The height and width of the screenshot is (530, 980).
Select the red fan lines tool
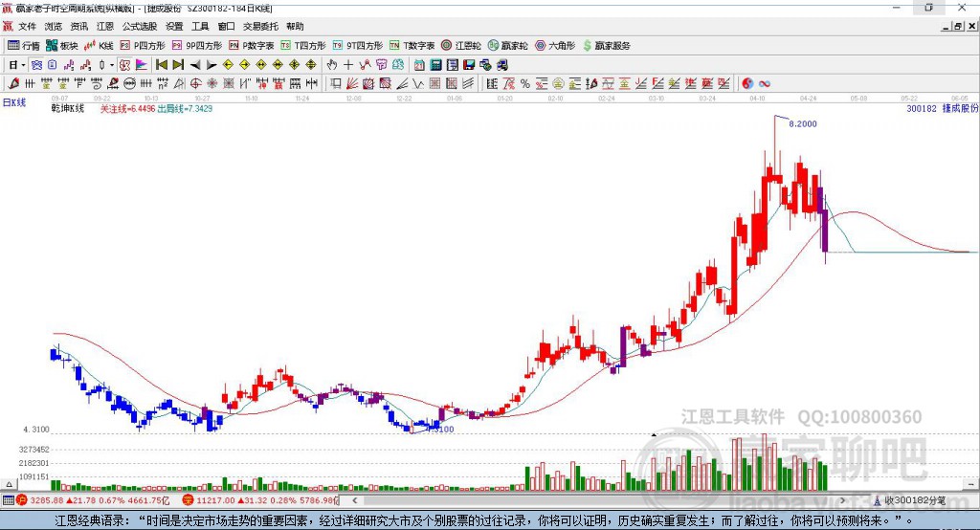(x=352, y=84)
